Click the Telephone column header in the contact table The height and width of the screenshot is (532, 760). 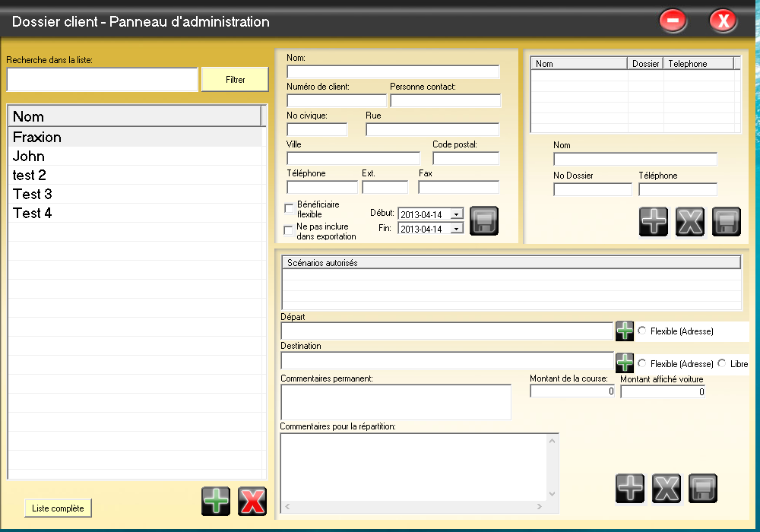[698, 64]
